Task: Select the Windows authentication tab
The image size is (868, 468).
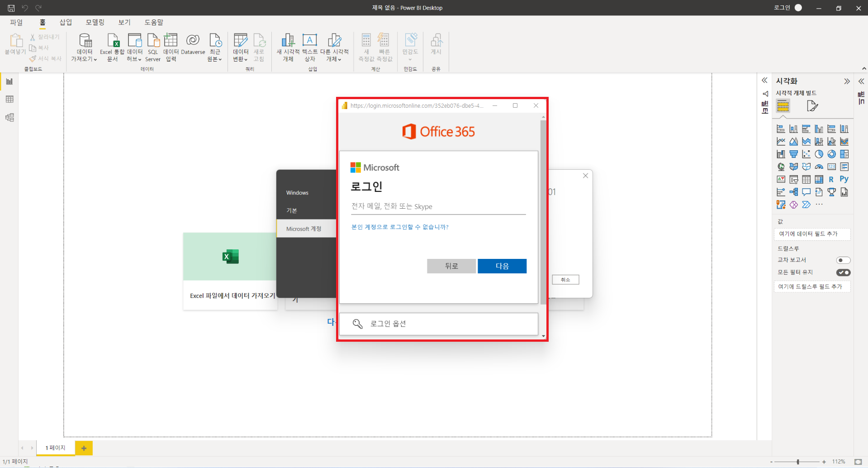Action: coord(307,193)
